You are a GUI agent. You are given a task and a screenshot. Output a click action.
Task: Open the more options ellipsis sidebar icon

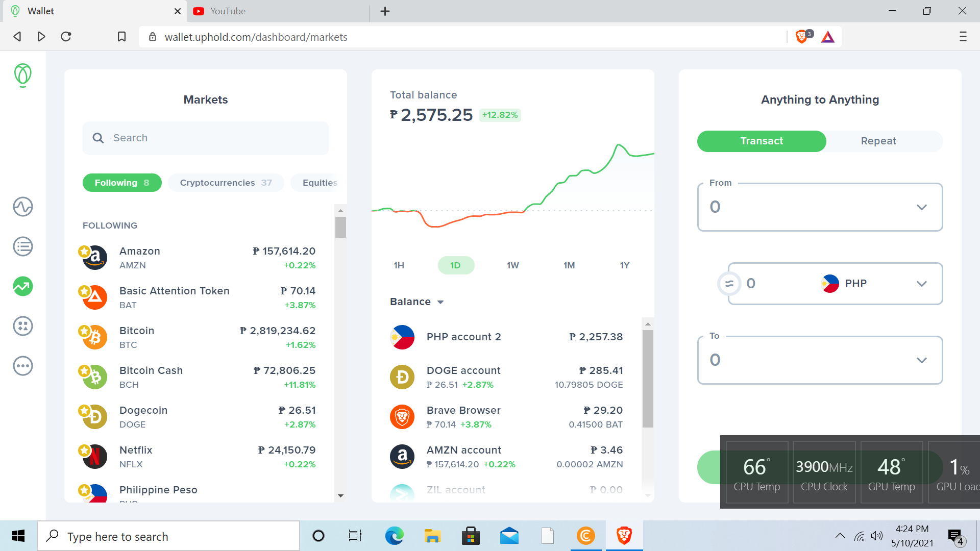tap(23, 366)
